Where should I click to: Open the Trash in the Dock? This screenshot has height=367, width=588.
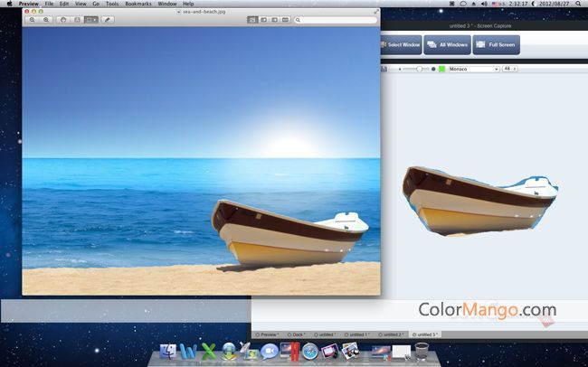[x=422, y=352]
